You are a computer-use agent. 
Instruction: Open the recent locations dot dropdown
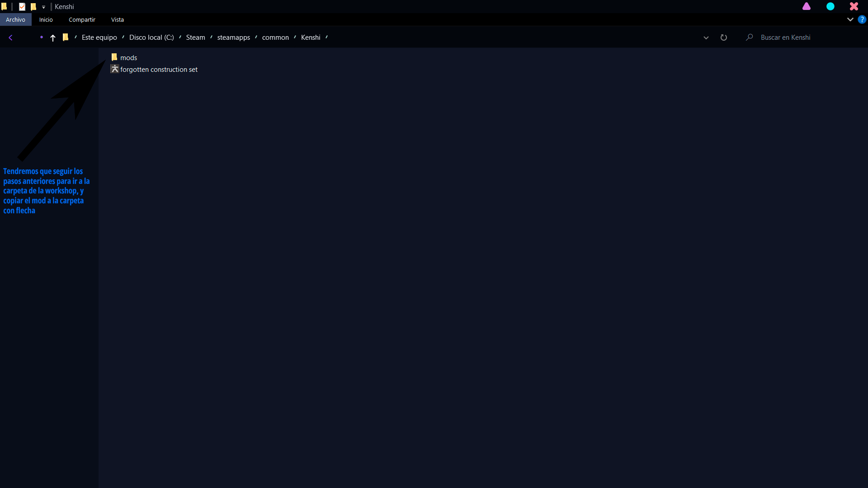(x=41, y=38)
